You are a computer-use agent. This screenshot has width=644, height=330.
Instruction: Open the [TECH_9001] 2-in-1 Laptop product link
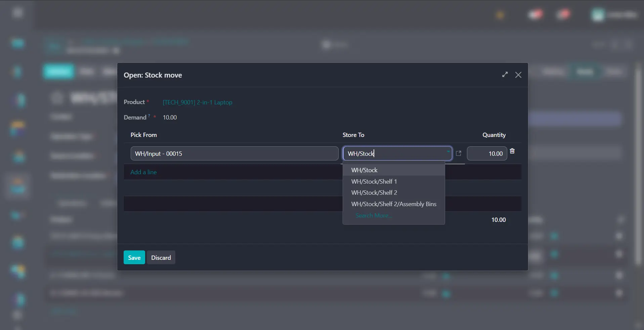click(x=198, y=102)
